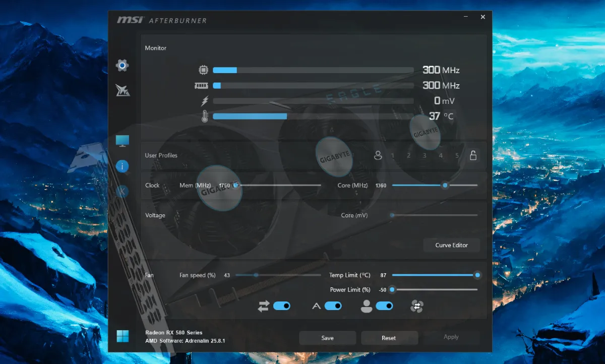Open MSI Afterburner settings gear

tap(122, 66)
